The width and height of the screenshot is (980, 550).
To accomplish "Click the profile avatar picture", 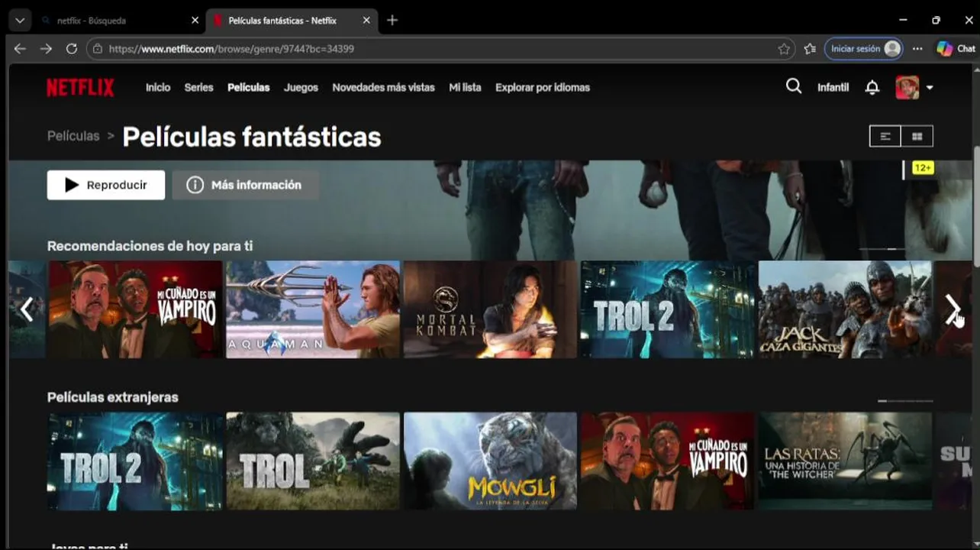I will [x=907, y=87].
